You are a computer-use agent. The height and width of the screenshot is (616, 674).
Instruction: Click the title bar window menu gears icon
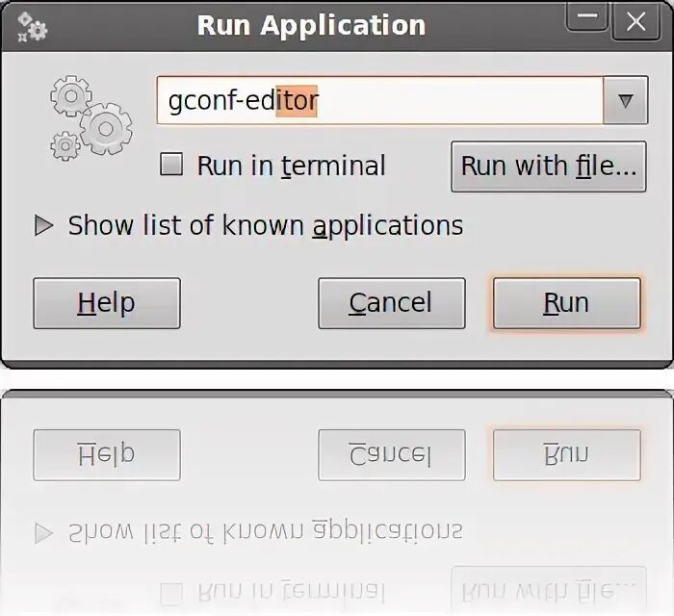point(32,27)
